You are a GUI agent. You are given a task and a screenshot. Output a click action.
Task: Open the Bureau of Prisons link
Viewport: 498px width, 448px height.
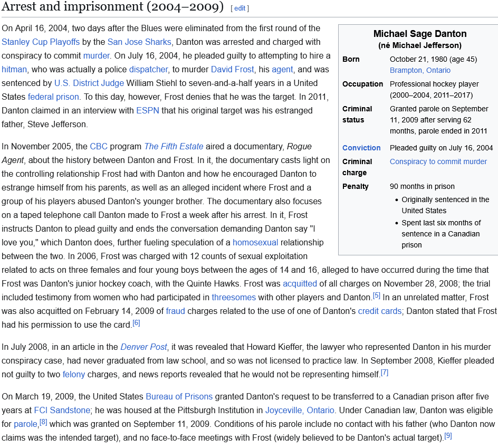[x=179, y=396]
